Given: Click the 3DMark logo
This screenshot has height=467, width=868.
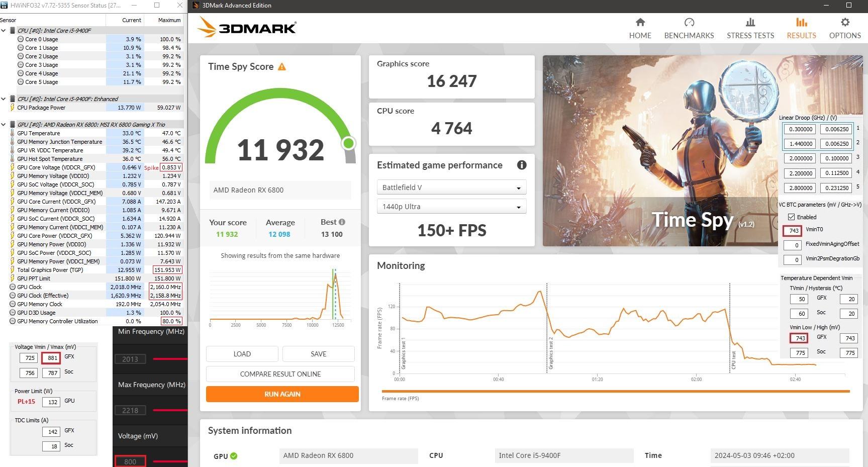Looking at the screenshot, I should 247,27.
